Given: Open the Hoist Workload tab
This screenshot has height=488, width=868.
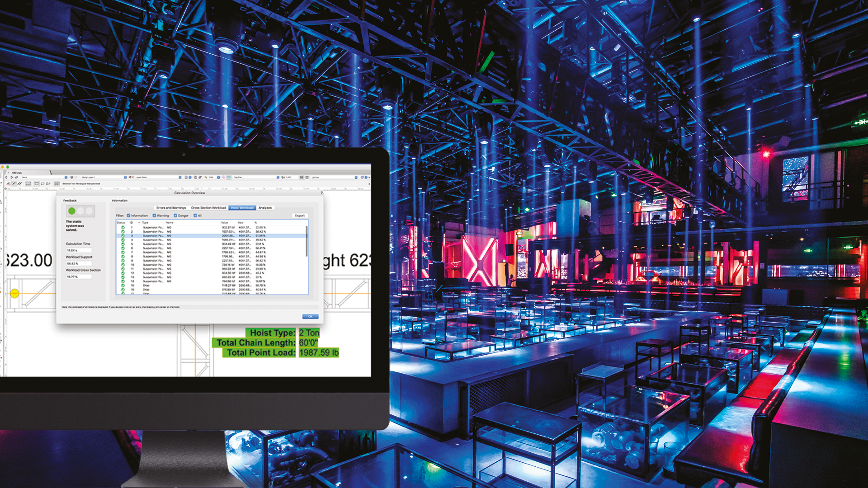Looking at the screenshot, I should (242, 208).
